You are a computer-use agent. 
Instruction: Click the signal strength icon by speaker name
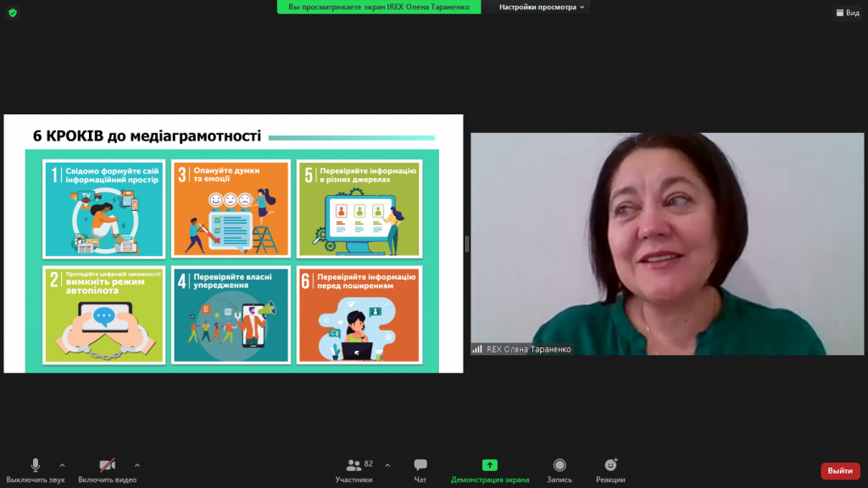click(x=477, y=349)
